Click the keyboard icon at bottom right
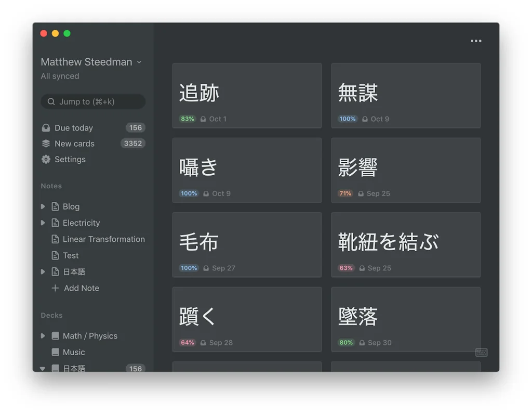This screenshot has width=532, height=415. click(481, 352)
